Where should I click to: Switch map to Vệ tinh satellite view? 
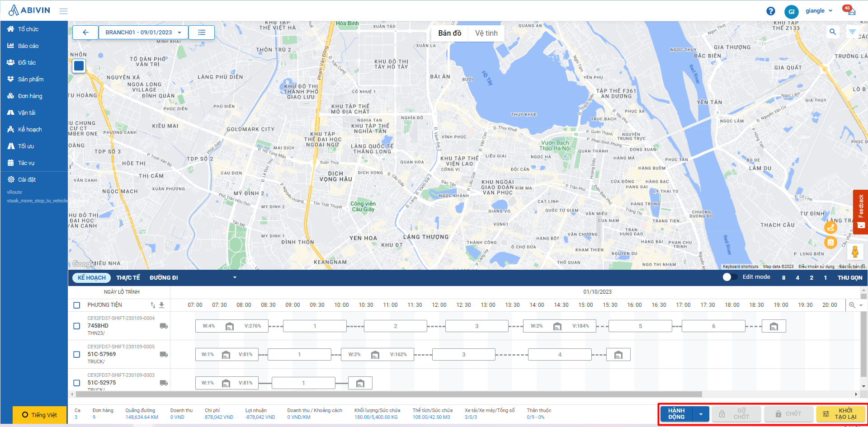pos(486,33)
